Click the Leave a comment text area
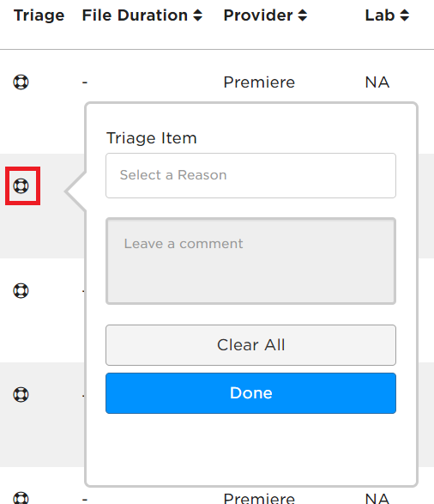Image resolution: width=434 pixels, height=504 pixels. 250,261
